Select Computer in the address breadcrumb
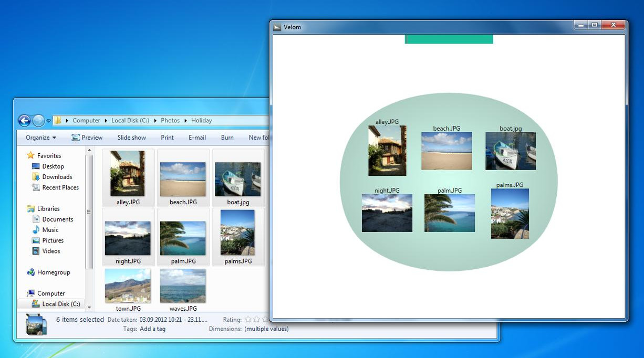The image size is (644, 358). [86, 120]
